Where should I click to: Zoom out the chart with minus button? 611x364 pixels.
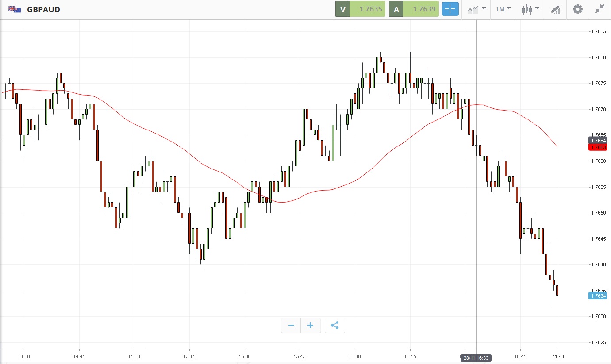pyautogui.click(x=291, y=326)
